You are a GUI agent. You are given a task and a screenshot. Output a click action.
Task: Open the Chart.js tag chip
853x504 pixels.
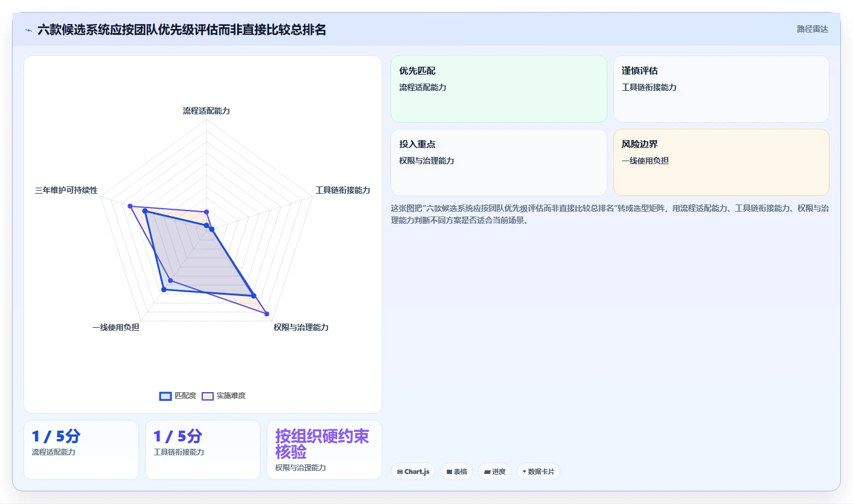coord(413,472)
